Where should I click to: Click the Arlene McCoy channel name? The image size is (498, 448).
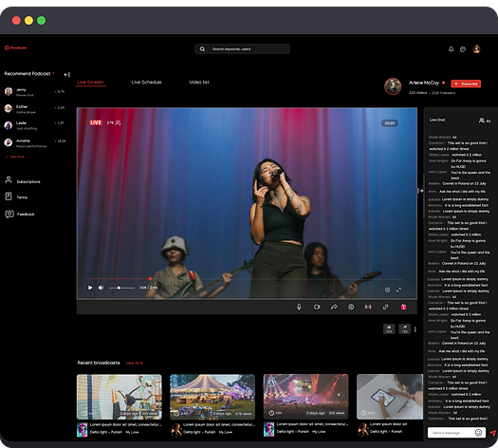[x=424, y=83]
